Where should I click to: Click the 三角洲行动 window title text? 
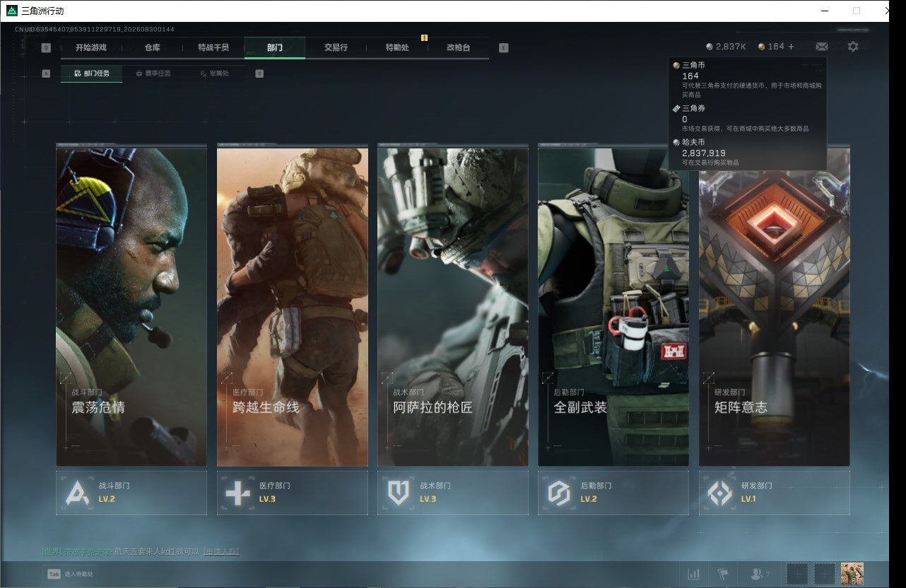click(42, 11)
